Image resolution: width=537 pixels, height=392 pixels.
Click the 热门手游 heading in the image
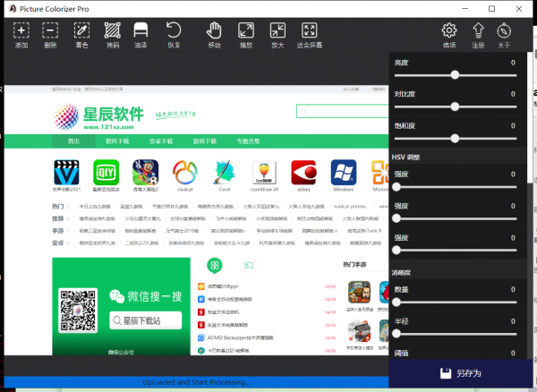tap(354, 264)
